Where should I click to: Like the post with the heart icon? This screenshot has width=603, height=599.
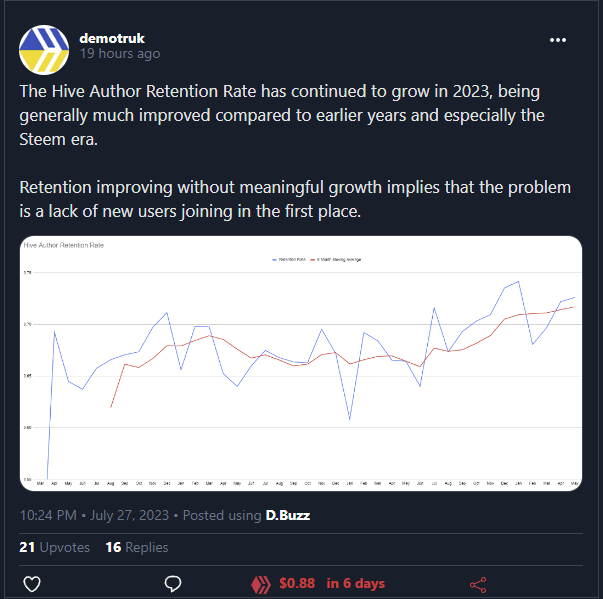pos(32,584)
